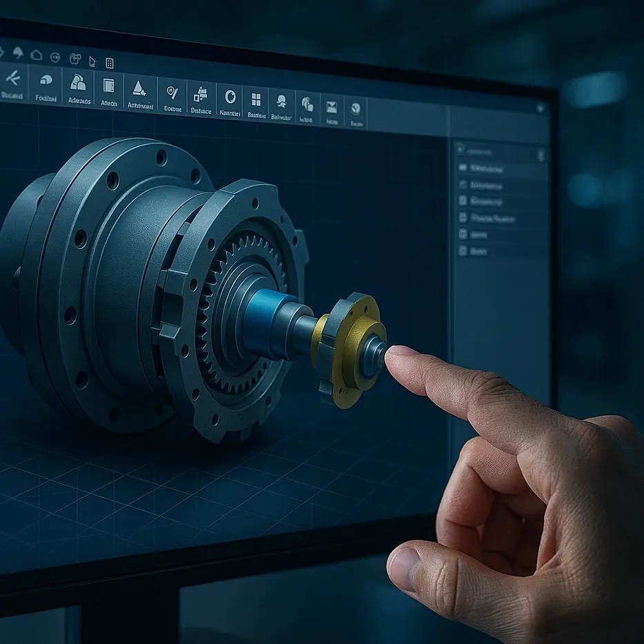Screen dimensions: 644x644
Task: Select the cursor arrow in top row
Action: coord(92,61)
